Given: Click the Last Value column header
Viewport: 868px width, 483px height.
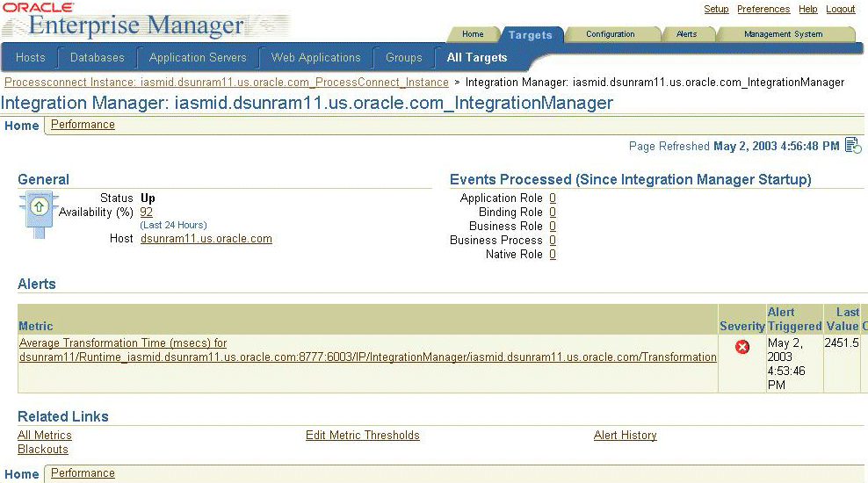Looking at the screenshot, I should 843,320.
